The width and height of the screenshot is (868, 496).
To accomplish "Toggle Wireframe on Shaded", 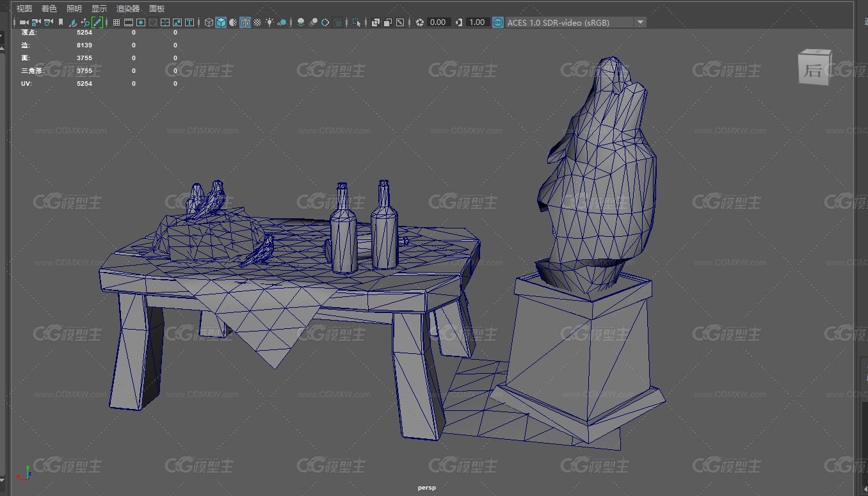I will point(245,22).
